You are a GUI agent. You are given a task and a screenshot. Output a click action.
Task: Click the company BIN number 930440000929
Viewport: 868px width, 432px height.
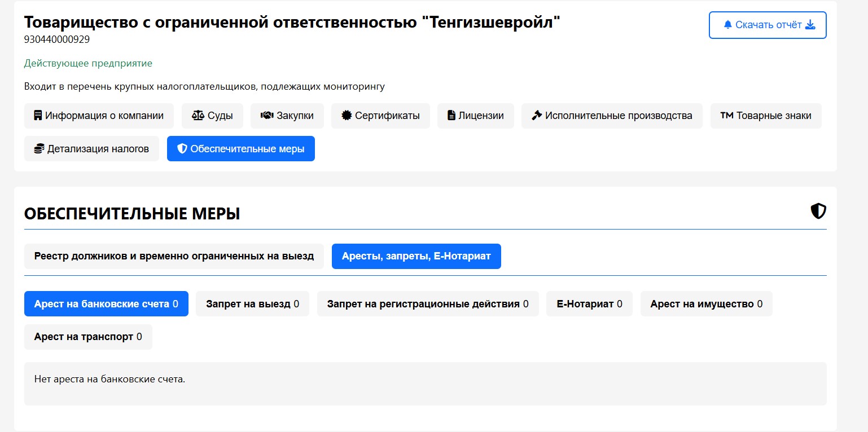[57, 39]
